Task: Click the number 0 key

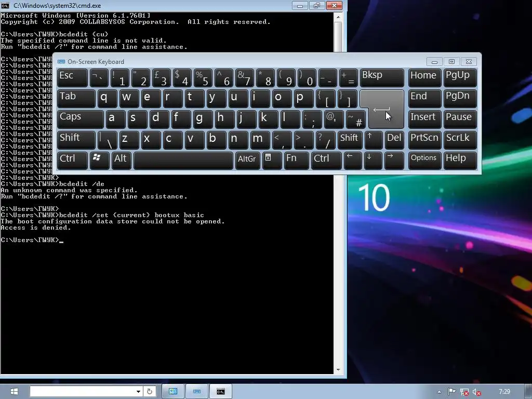Action: click(307, 78)
